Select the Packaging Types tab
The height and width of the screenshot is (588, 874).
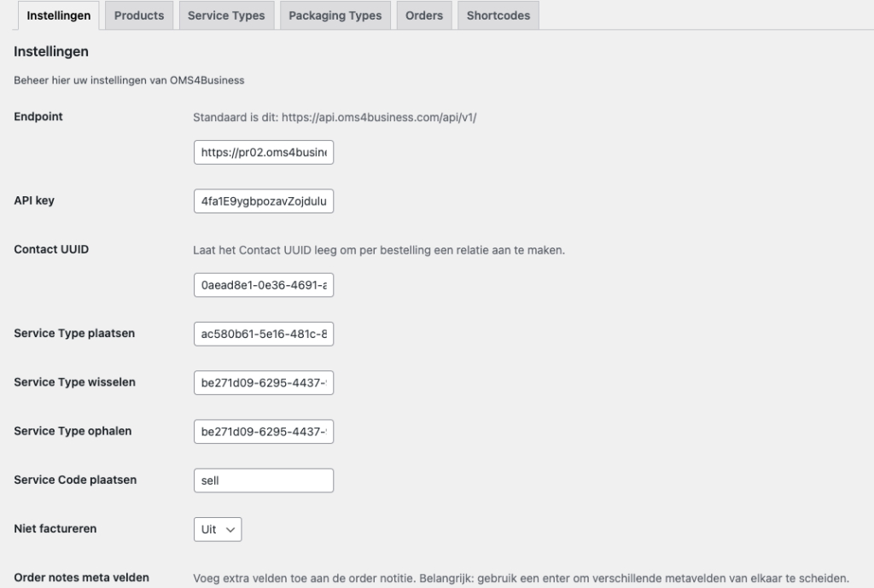tap(335, 15)
